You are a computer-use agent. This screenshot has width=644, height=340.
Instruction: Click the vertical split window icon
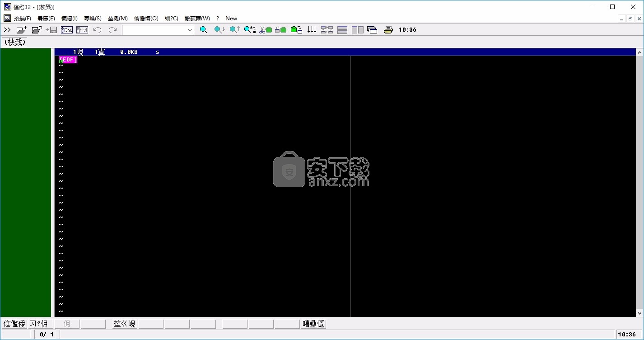[358, 30]
